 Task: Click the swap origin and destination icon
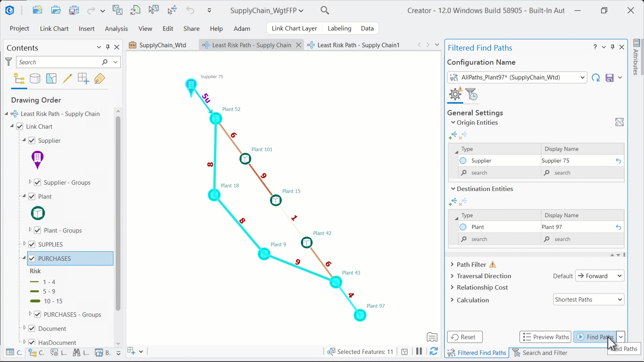pyautogui.click(x=620, y=122)
